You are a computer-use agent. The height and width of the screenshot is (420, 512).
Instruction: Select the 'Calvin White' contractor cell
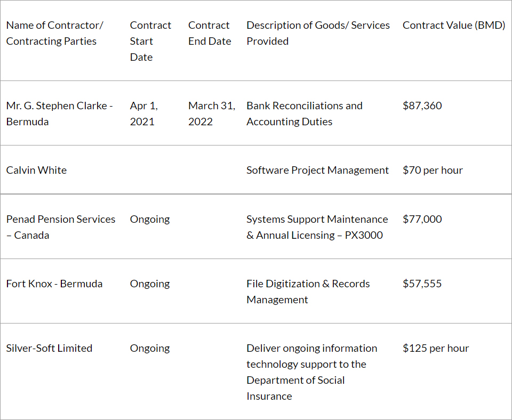36,170
